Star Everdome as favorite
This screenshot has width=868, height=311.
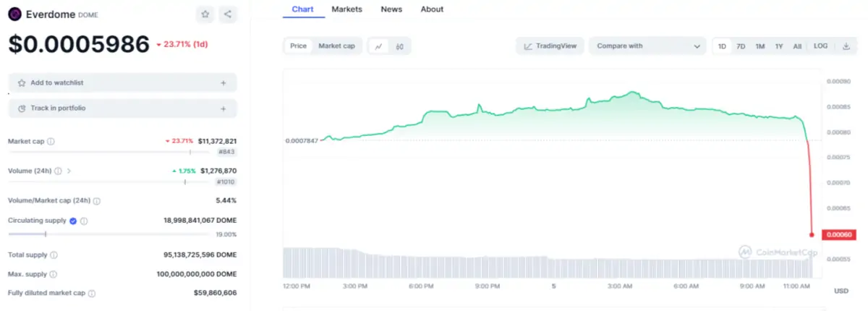tap(205, 14)
